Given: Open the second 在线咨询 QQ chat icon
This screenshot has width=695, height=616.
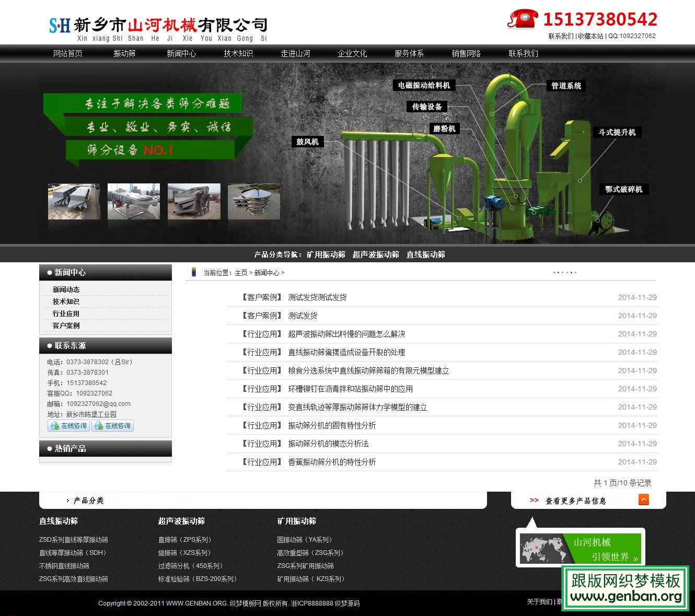Looking at the screenshot, I should [x=113, y=425].
